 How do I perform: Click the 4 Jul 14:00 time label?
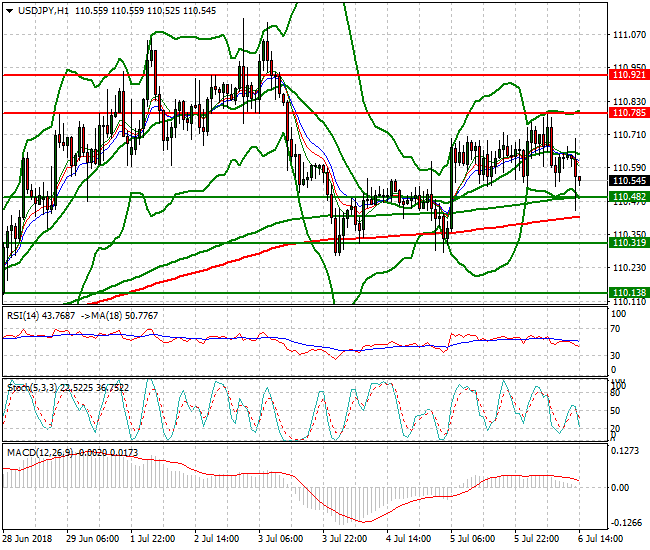coord(409,539)
